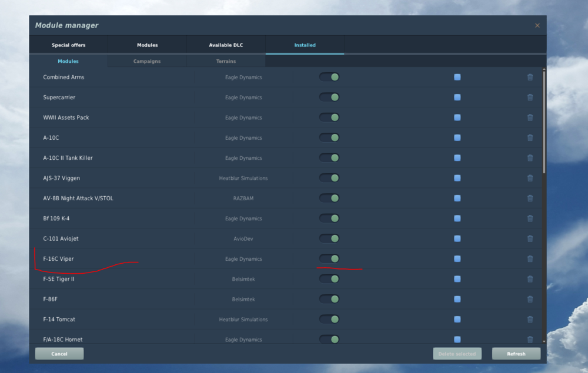Screen dimensions: 588x373
Task: Click trash icon for F-5E Tiger II
Action: click(x=530, y=279)
